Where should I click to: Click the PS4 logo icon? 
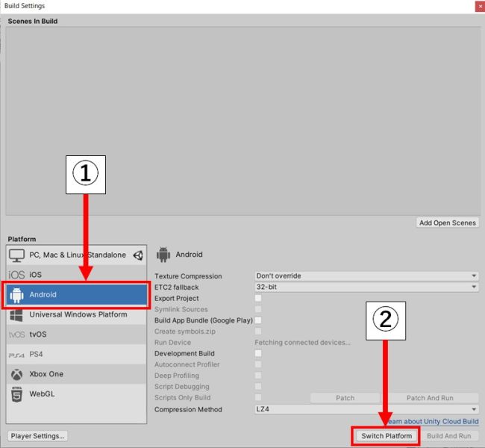point(16,355)
